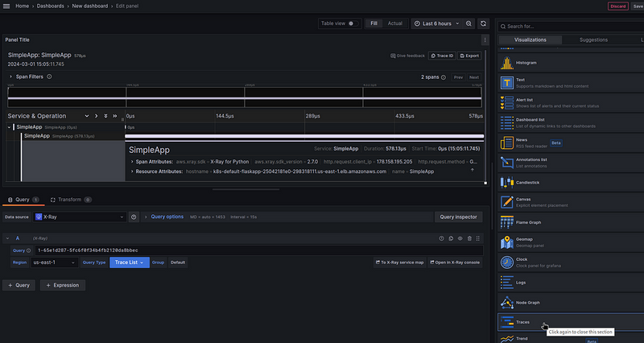
Task: Click the info icon beside 2 spans
Action: [x=444, y=77]
